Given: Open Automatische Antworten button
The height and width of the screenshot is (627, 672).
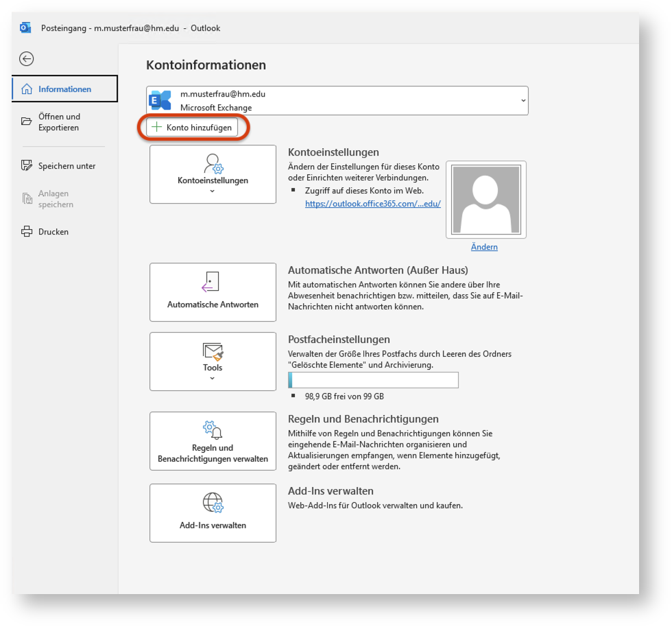Looking at the screenshot, I should [x=213, y=292].
